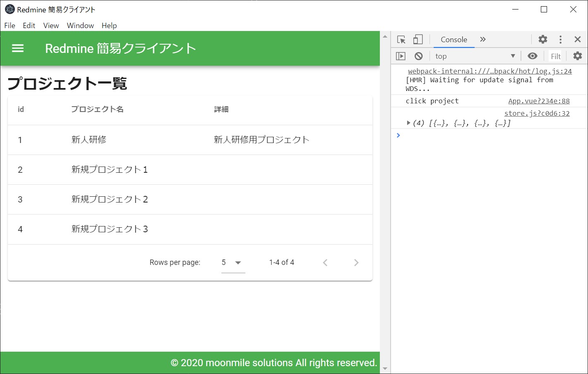Image resolution: width=588 pixels, height=374 pixels.
Task: Show more DevTools tabs chevron
Action: tap(482, 40)
